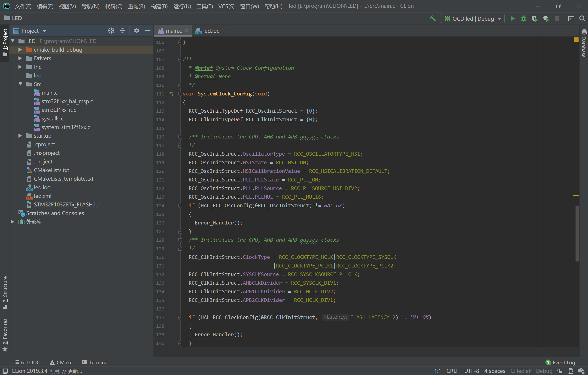Click Run with Coverage icon
Viewport: 588px width, 375px height.
(x=534, y=18)
